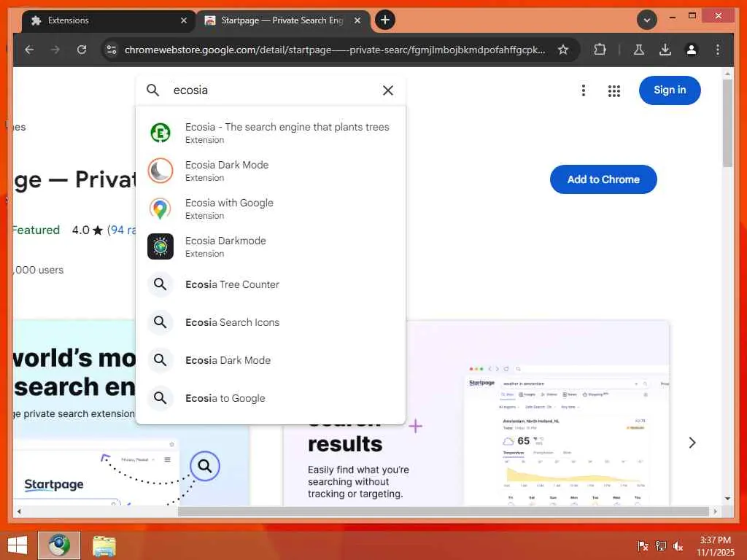
Task: Reload the page with the refresh icon
Action: 82,50
